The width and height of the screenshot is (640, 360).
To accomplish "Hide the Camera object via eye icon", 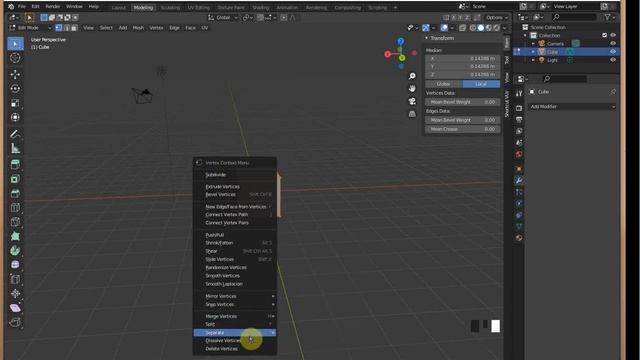I will 613,43.
